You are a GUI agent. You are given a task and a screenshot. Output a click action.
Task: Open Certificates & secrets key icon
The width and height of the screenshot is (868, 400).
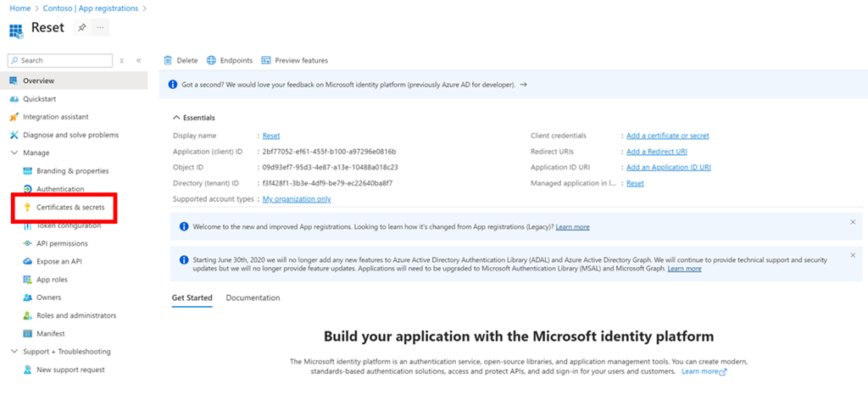28,208
